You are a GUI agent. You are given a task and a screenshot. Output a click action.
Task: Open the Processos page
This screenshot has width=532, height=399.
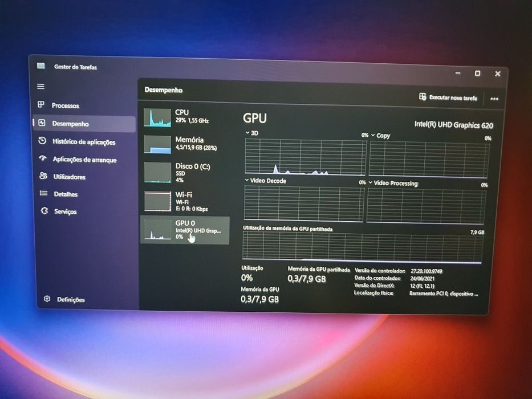65,105
